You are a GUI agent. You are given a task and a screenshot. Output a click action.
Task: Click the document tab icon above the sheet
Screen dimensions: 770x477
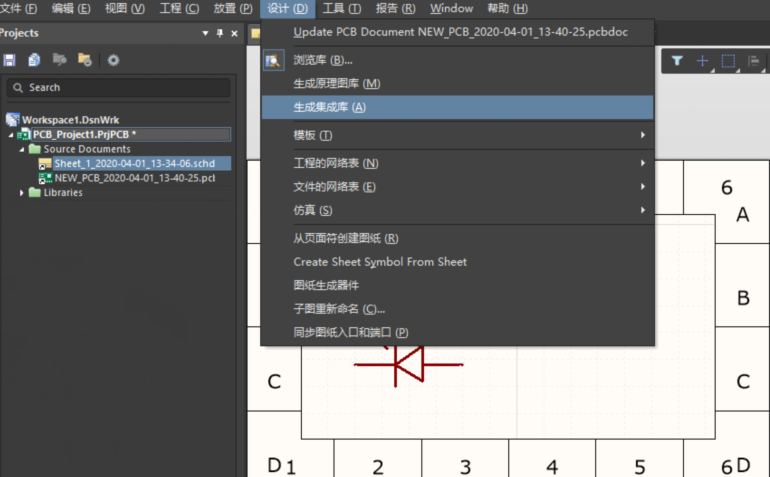coord(255,33)
